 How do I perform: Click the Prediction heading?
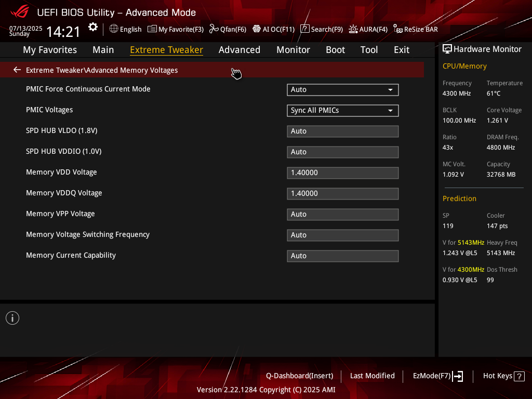(459, 198)
